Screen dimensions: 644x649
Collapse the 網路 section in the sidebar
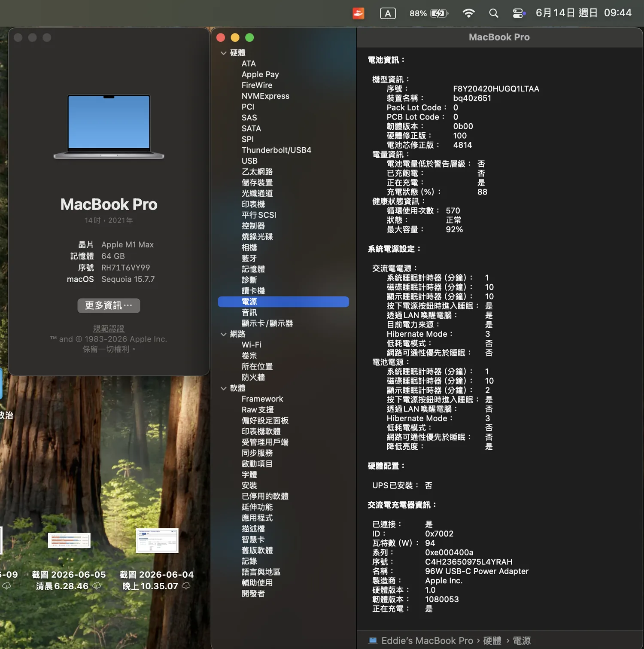(x=223, y=334)
